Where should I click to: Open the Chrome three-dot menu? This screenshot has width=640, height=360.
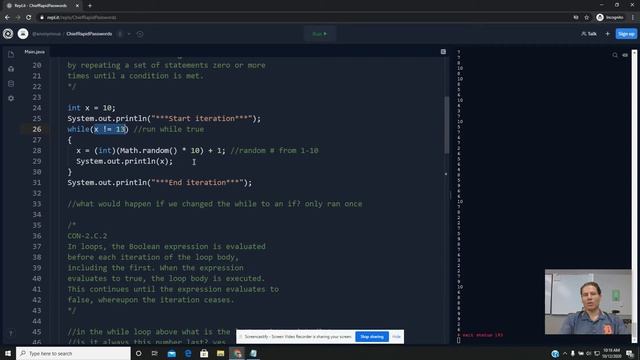633,18
